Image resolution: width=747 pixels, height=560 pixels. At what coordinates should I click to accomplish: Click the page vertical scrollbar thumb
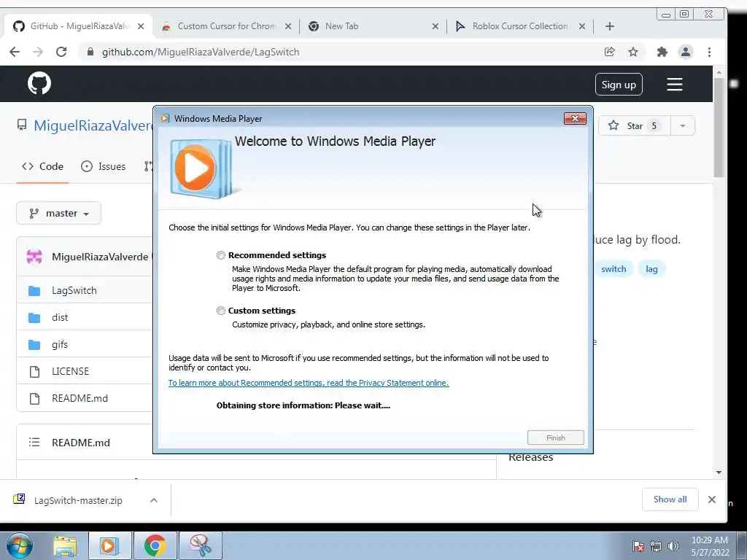(x=719, y=128)
